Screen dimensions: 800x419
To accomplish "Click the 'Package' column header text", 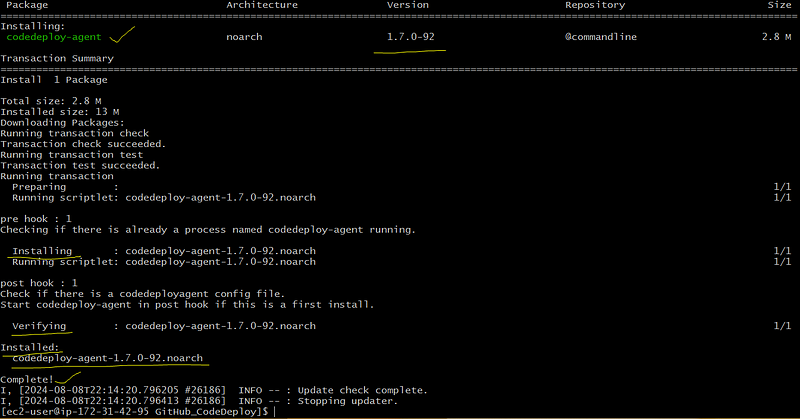I will pyautogui.click(x=27, y=5).
